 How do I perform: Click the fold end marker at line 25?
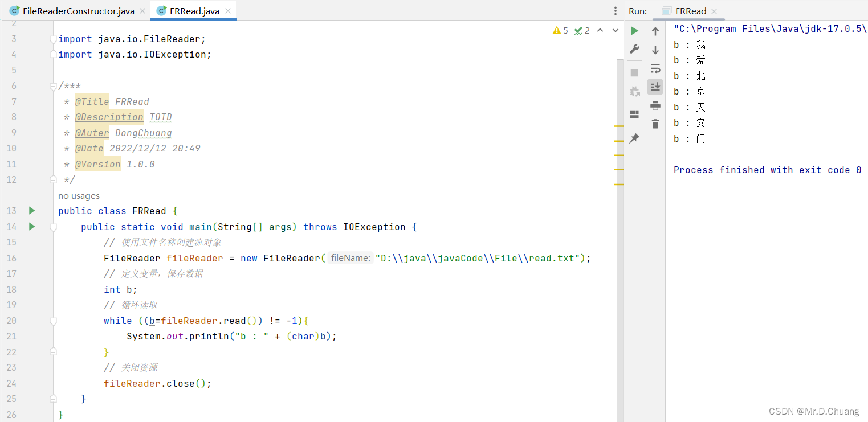click(x=53, y=399)
